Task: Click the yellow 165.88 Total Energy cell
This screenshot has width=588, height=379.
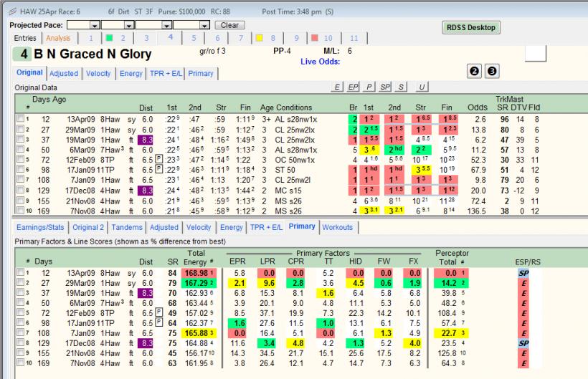Action: coord(199,333)
